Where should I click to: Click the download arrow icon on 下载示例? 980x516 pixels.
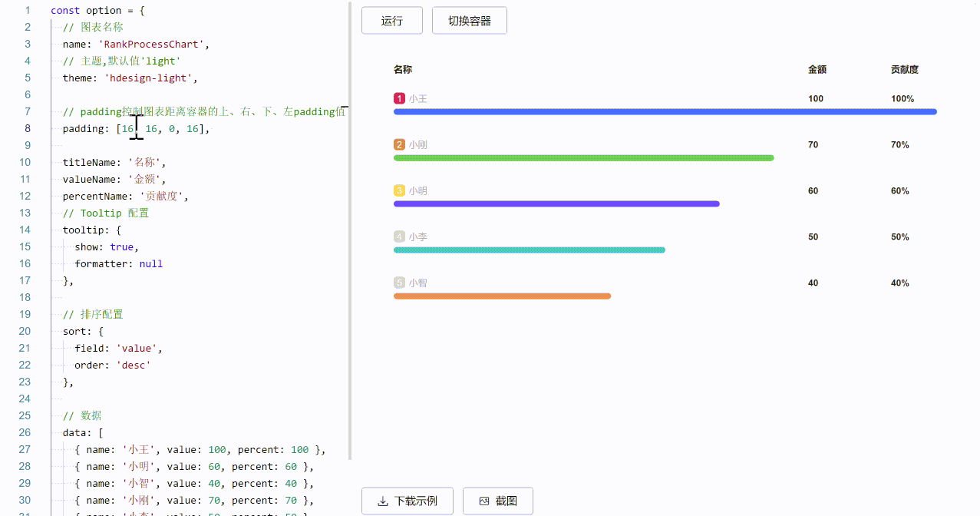(x=382, y=501)
